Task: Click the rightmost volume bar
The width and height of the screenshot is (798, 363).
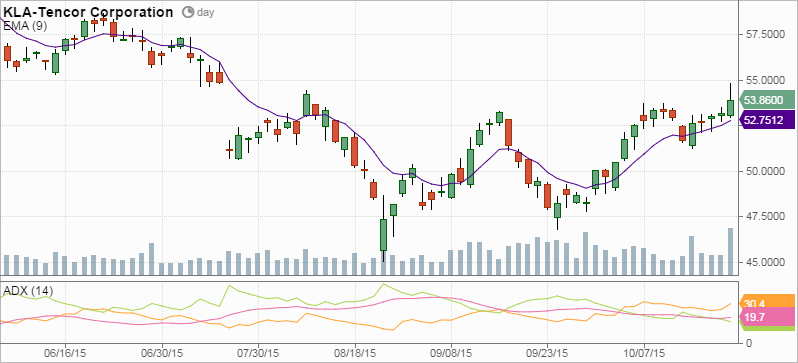Action: [x=730, y=251]
